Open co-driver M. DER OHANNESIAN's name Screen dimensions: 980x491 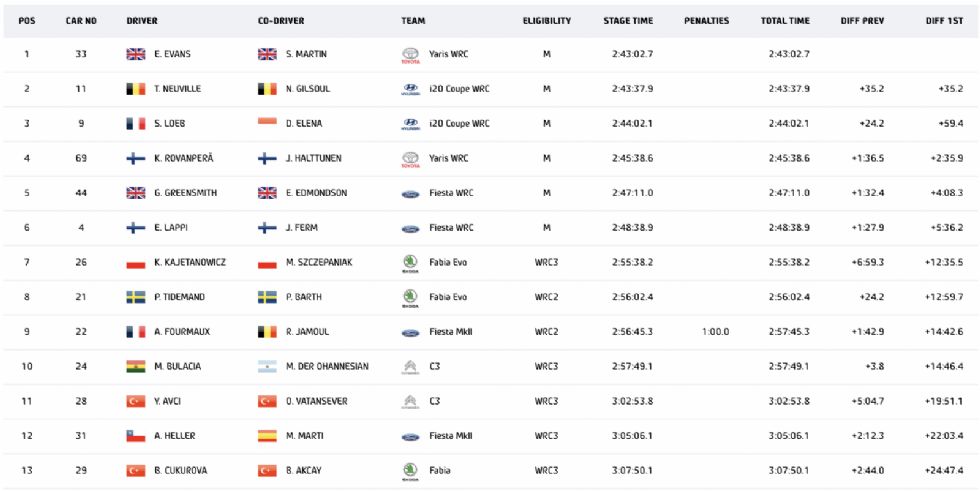point(327,367)
